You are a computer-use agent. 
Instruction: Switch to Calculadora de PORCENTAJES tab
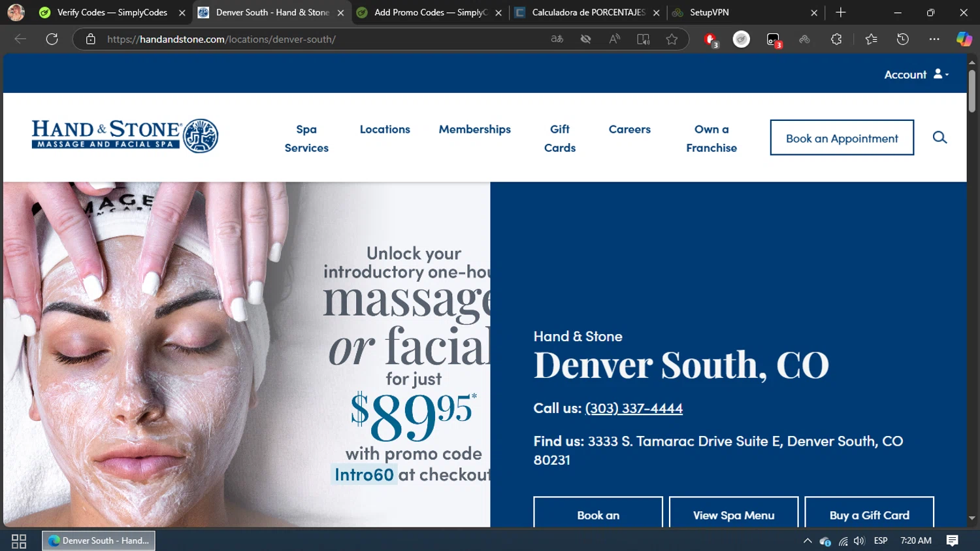click(x=587, y=12)
